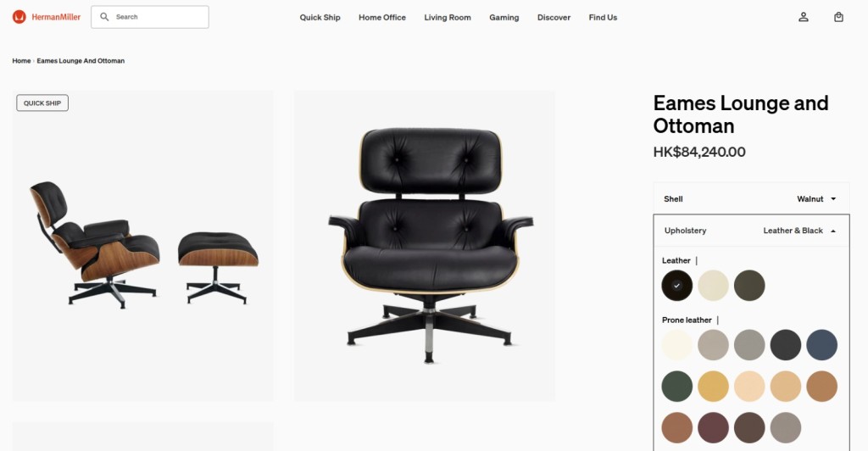Click the Quick Ship badge on image
Image resolution: width=868 pixels, height=451 pixels.
tap(42, 103)
